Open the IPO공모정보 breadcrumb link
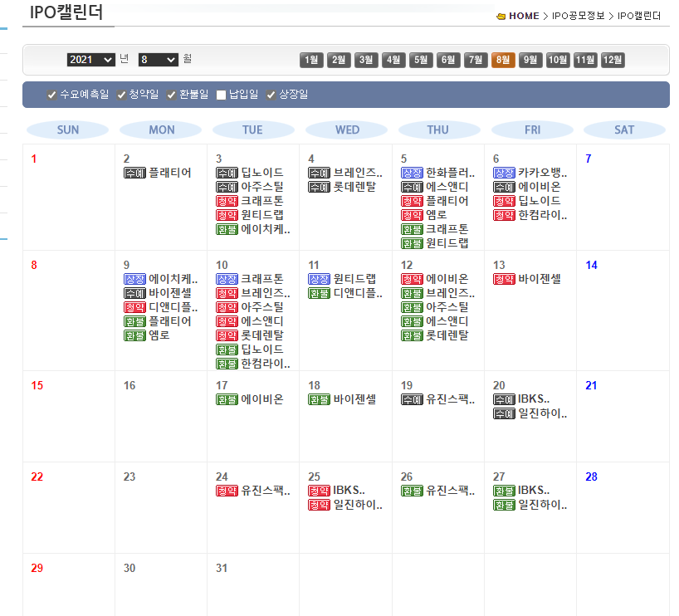Screen dimensions: 679x616 coord(578,16)
